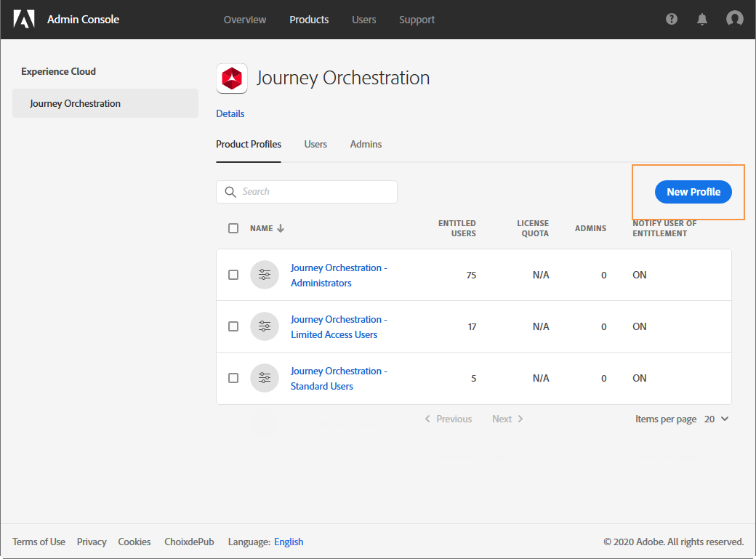Open the help question mark icon

coord(671,19)
